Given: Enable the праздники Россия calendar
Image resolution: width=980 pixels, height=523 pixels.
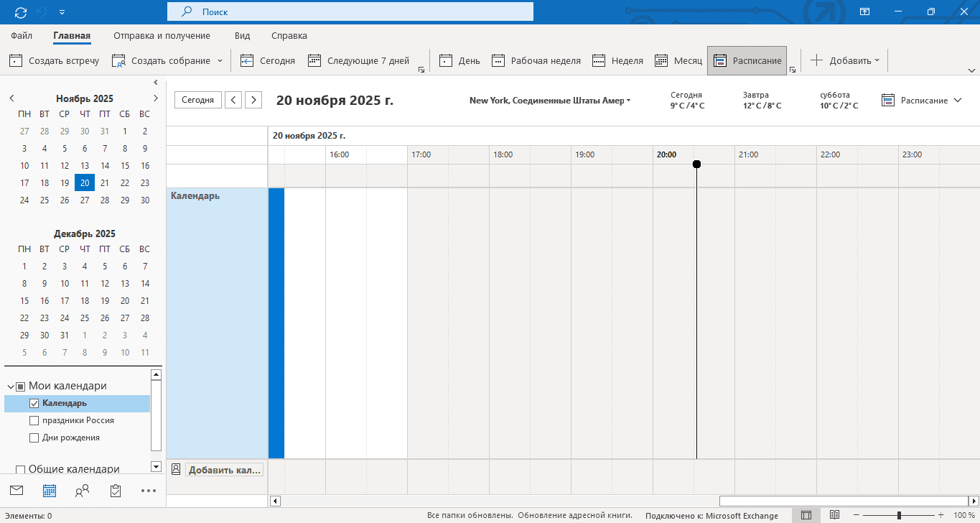Looking at the screenshot, I should coord(34,421).
